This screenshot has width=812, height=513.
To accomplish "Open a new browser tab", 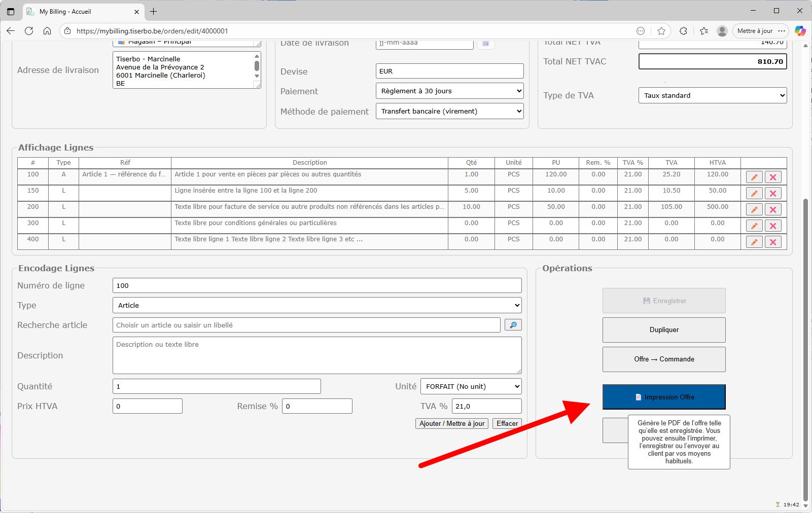I will pos(154,12).
